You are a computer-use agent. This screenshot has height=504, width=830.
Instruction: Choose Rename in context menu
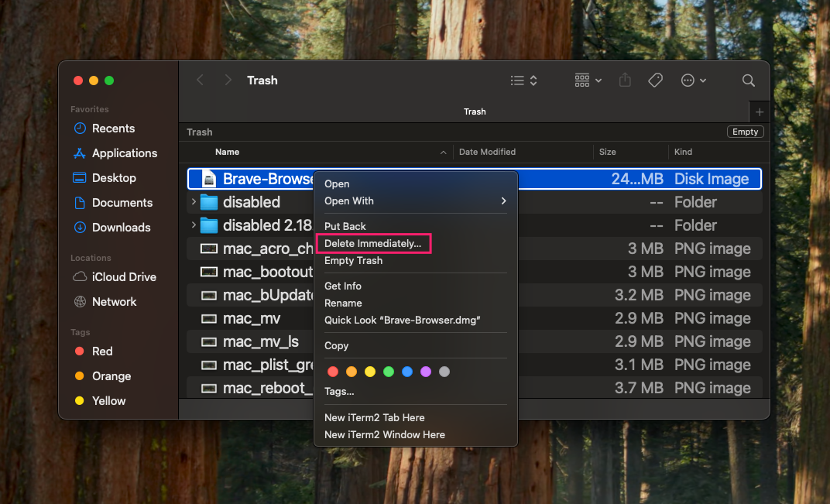click(343, 303)
